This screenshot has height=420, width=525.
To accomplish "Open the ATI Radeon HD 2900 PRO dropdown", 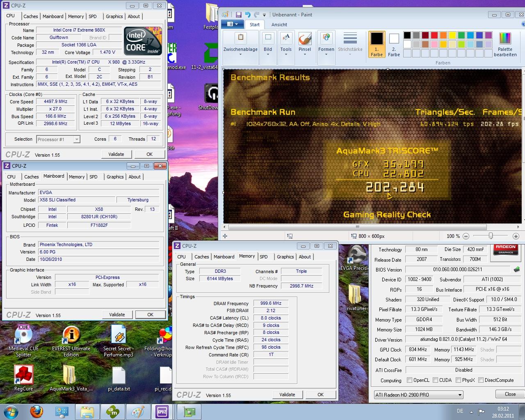I will pyautogui.click(x=418, y=395).
